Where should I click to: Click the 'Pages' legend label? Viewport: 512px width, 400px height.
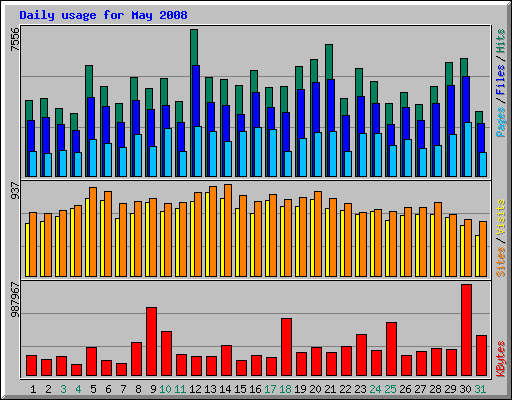coord(500,122)
